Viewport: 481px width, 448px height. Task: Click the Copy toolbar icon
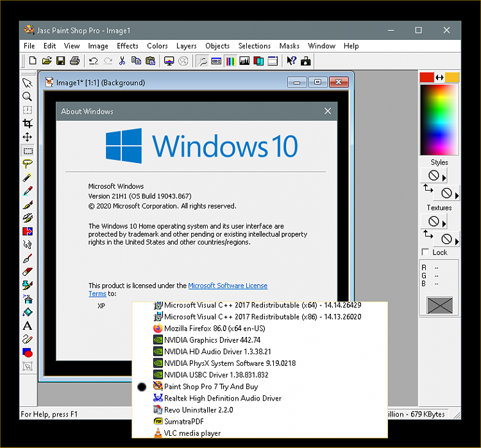[x=136, y=61]
